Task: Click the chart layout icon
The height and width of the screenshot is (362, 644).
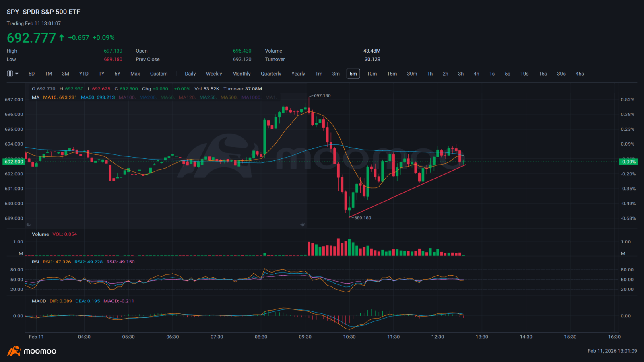Action: pos(10,74)
